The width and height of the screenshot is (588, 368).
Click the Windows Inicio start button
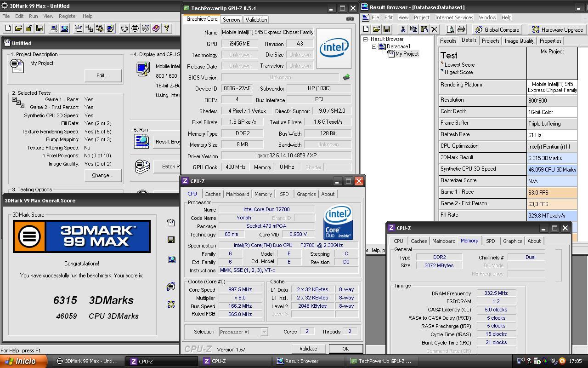click(23, 361)
